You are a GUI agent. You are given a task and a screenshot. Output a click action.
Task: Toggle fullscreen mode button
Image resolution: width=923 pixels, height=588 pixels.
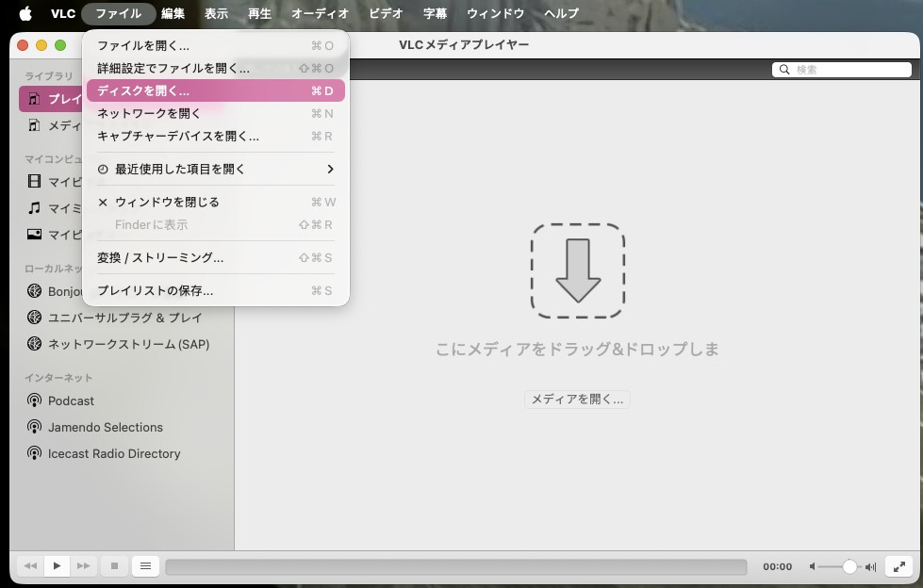[x=898, y=566]
